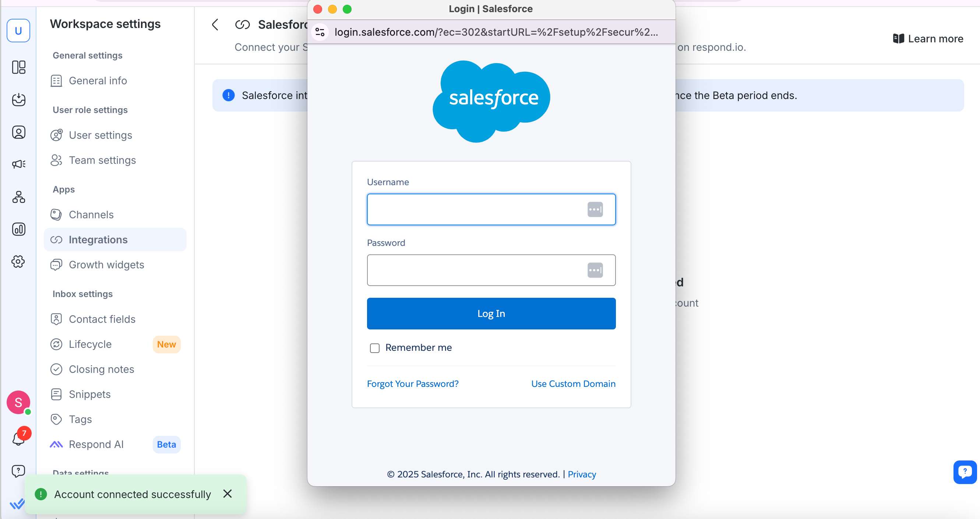
Task: Open Team settings
Action: click(115, 160)
